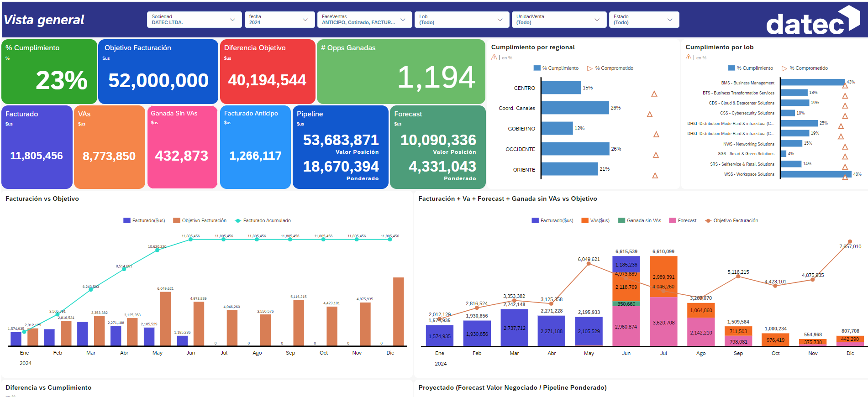This screenshot has height=397, width=868.
Task: Click the Coord. Canales 26% bar
Action: tap(575, 108)
